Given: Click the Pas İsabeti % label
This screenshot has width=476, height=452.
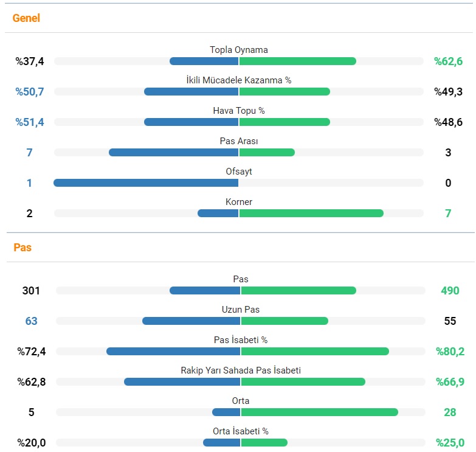Looking at the screenshot, I should pyautogui.click(x=240, y=340).
